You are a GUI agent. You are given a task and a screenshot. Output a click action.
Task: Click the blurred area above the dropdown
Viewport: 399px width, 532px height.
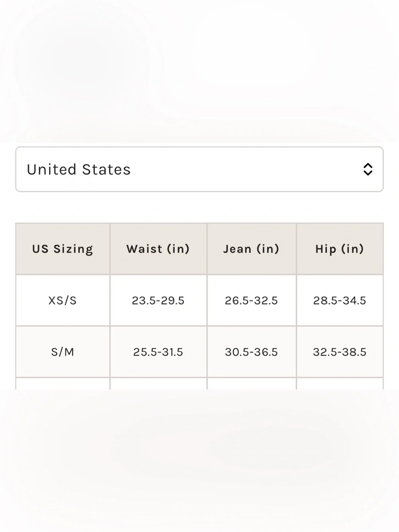tap(199, 71)
